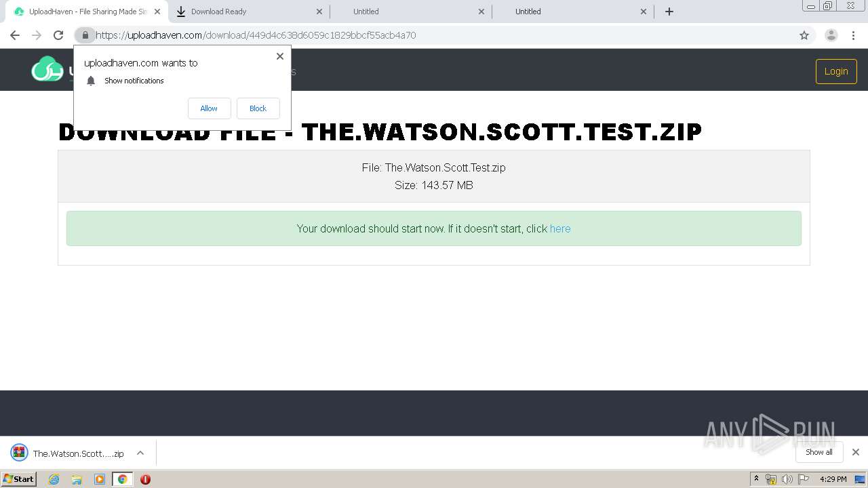Click 'File: The.Watson.Scott.Test.zip' text
The width and height of the screenshot is (868, 488).
click(434, 167)
